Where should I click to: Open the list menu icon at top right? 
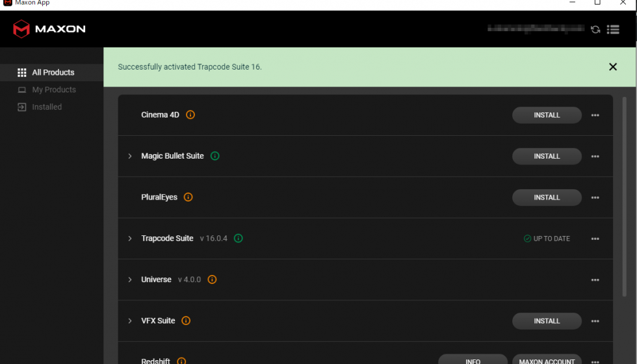pyautogui.click(x=613, y=29)
